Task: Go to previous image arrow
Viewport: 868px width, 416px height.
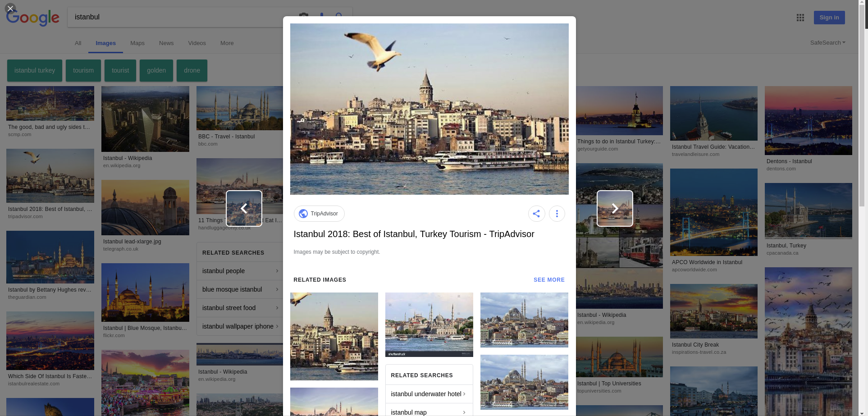Action: coord(244,208)
